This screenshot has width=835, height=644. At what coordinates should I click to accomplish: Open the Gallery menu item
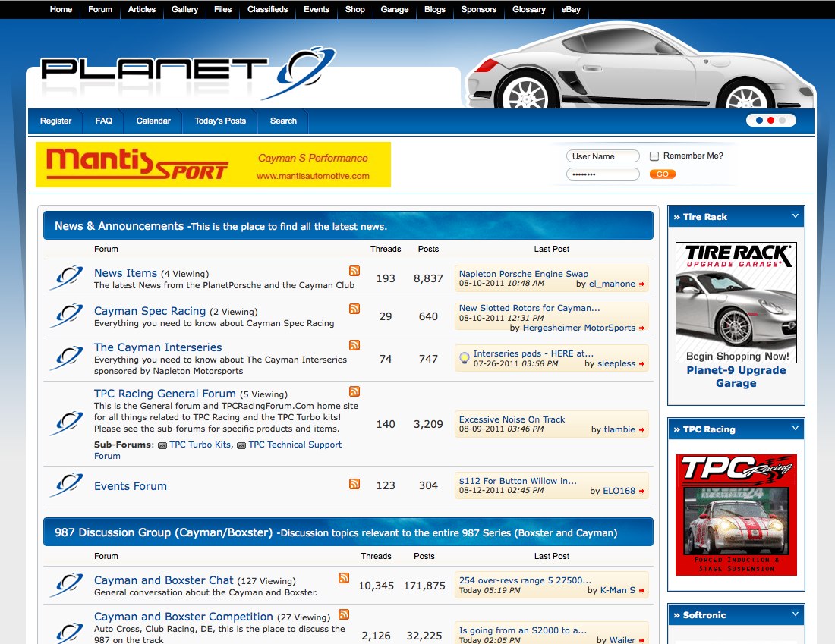pyautogui.click(x=184, y=10)
